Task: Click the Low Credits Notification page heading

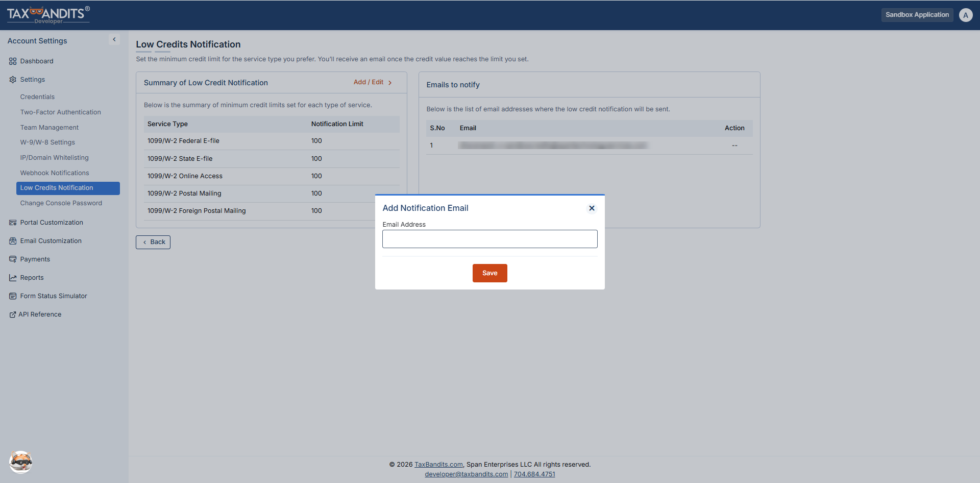Action: click(188, 44)
